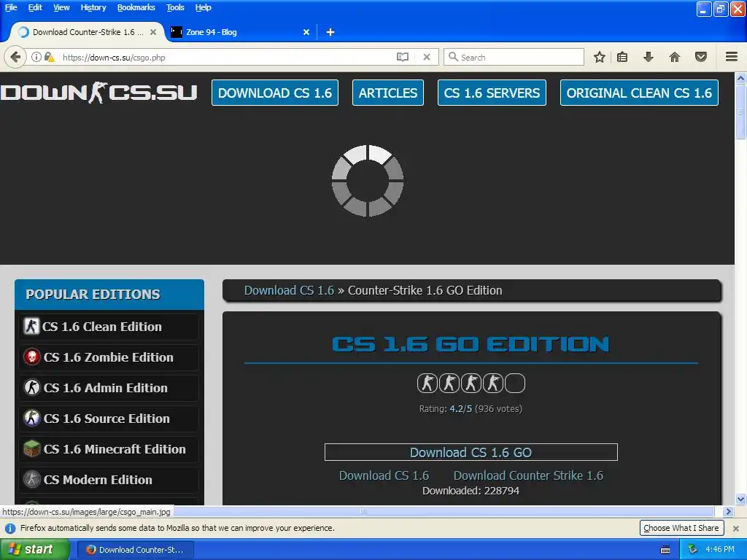Screen dimensions: 747x560
Task: Close the Download Counter-Strike 1.6 tab
Action: (x=153, y=32)
